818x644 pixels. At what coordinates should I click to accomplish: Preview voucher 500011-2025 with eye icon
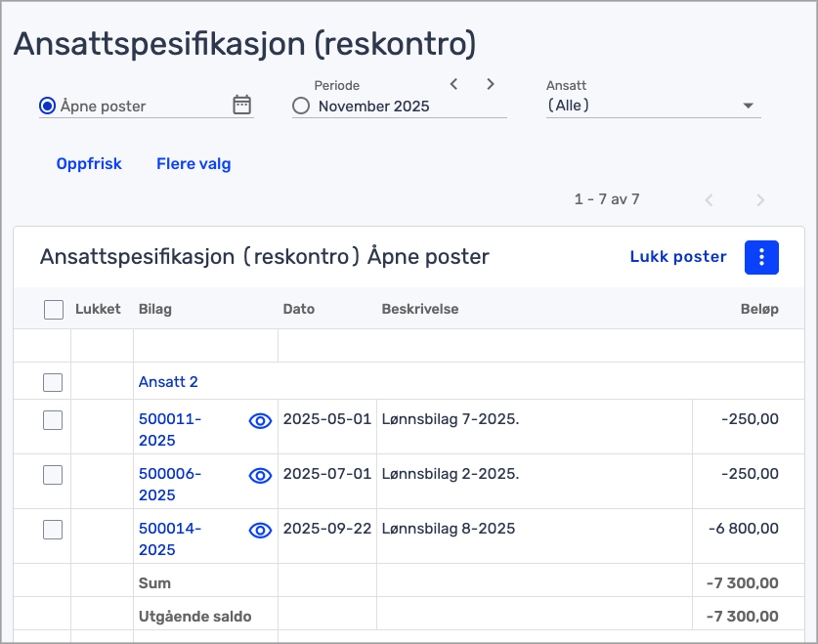pyautogui.click(x=260, y=421)
